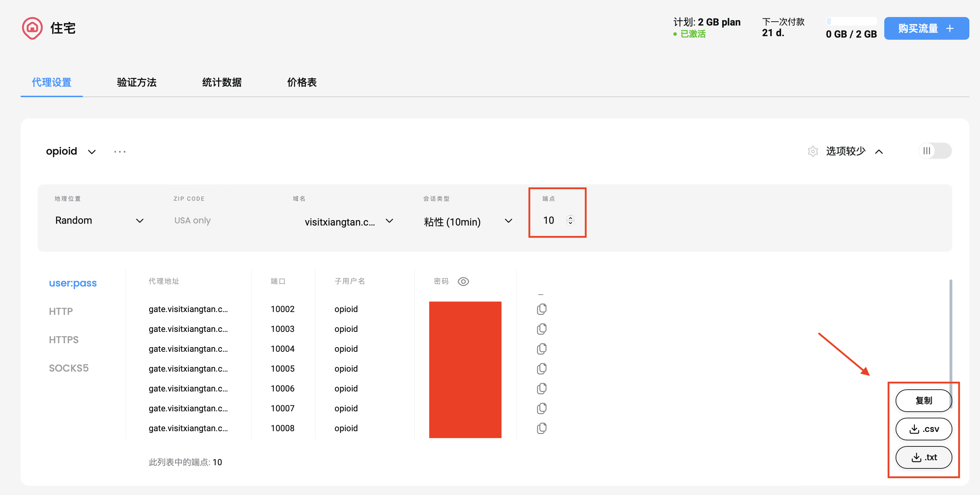Open the 会话类型 粘性 (10min) dropdown
Viewport: 980px width, 495px height.
click(468, 221)
